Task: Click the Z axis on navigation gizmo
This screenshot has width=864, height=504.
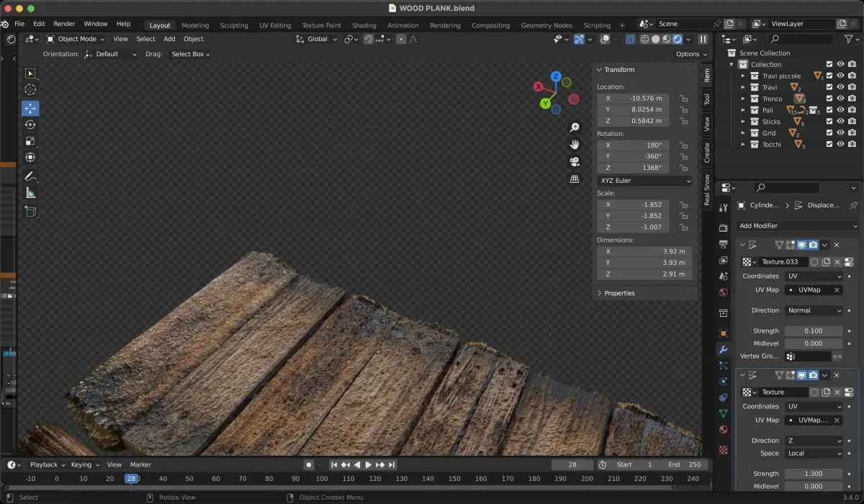Action: [556, 76]
